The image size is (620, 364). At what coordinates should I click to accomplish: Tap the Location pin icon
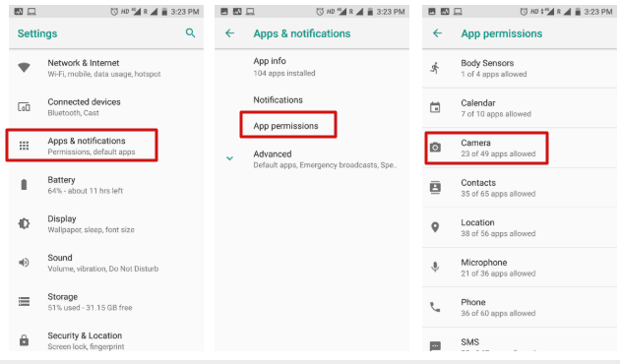click(x=435, y=227)
